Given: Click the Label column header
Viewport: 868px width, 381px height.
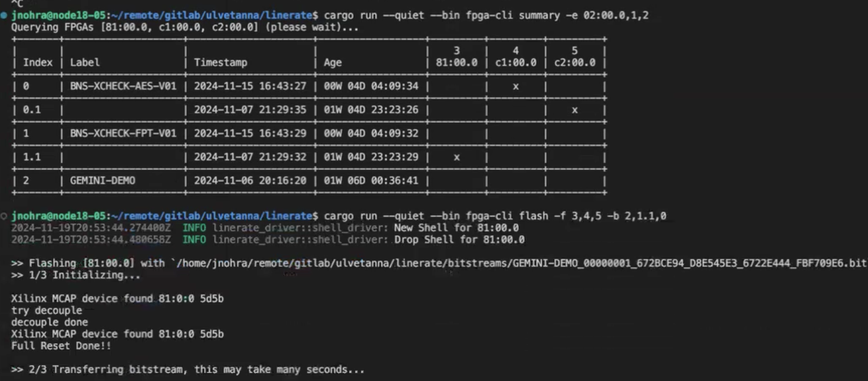Looking at the screenshot, I should click(85, 63).
